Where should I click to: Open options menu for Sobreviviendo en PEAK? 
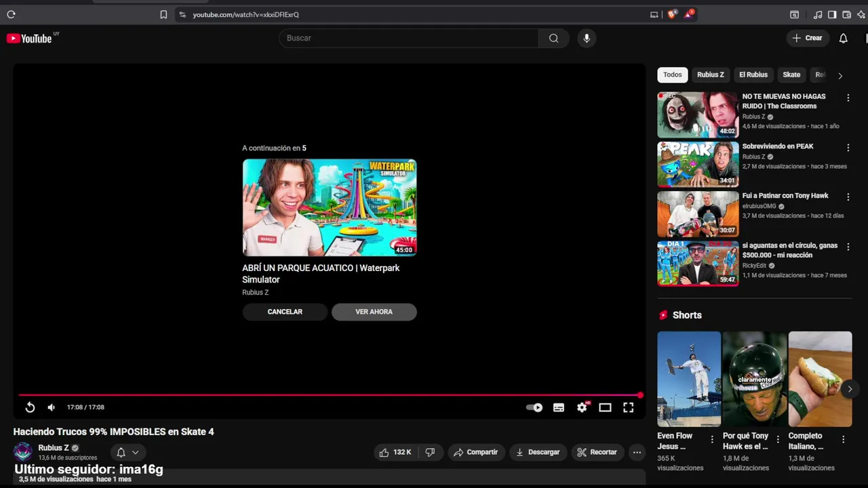click(x=848, y=148)
